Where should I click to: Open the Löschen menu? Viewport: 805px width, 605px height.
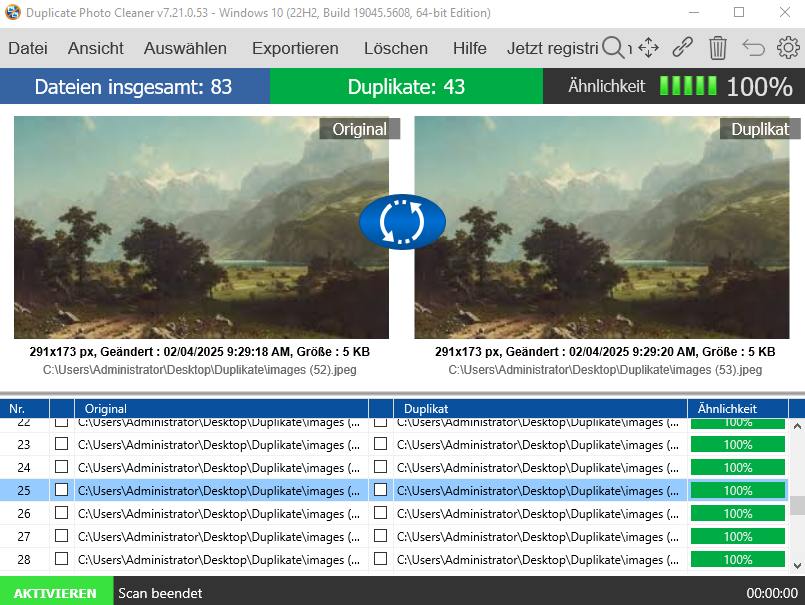[x=396, y=48]
